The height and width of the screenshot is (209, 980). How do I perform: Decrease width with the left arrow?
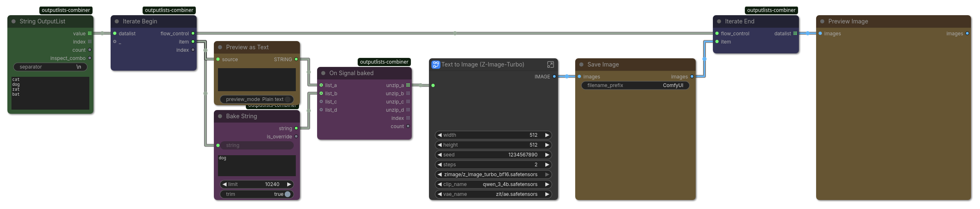[x=440, y=135]
